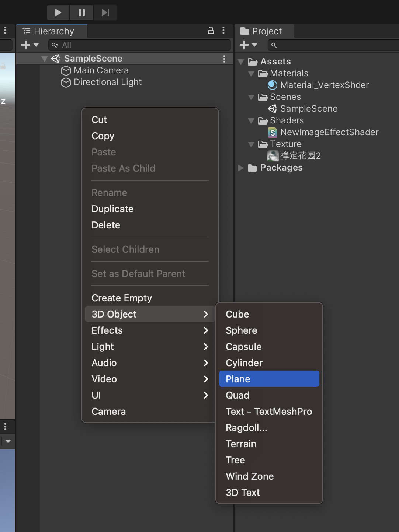Click the cube icon next to Main Camera
The width and height of the screenshot is (399, 532).
coord(66,70)
